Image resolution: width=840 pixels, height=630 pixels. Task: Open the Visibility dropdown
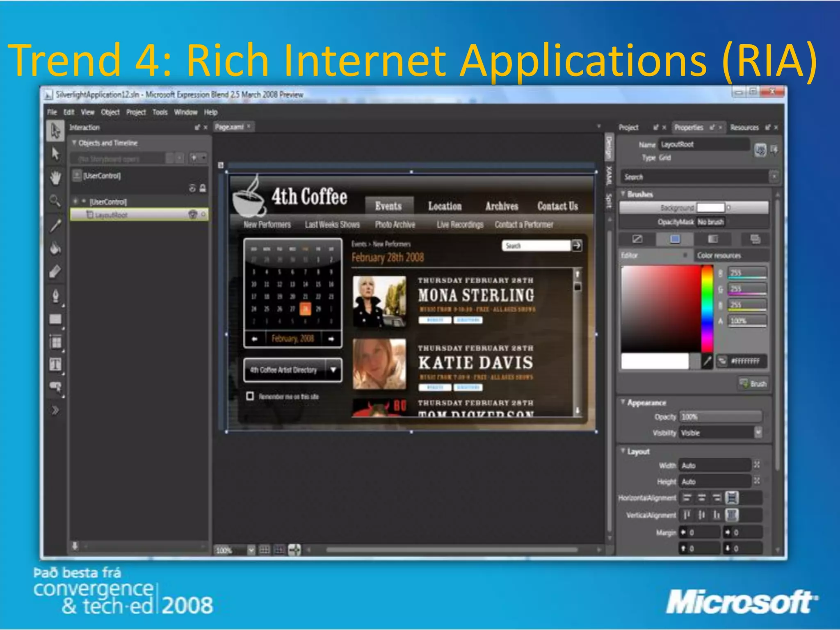tap(758, 432)
